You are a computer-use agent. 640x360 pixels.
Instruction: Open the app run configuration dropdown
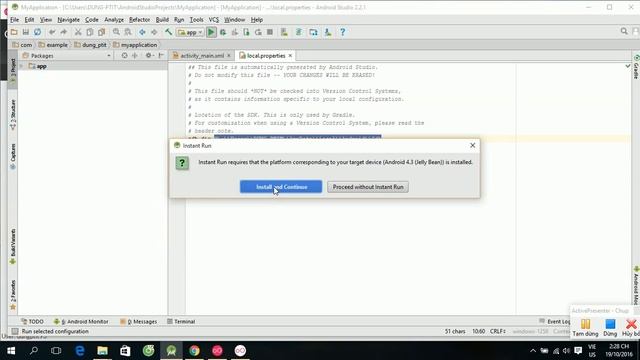coord(190,32)
